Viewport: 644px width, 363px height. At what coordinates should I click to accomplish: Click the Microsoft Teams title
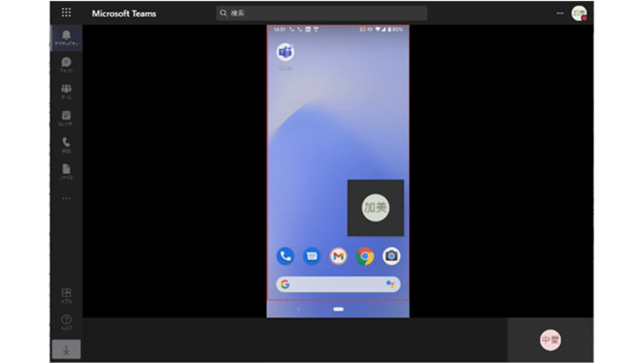[124, 14]
